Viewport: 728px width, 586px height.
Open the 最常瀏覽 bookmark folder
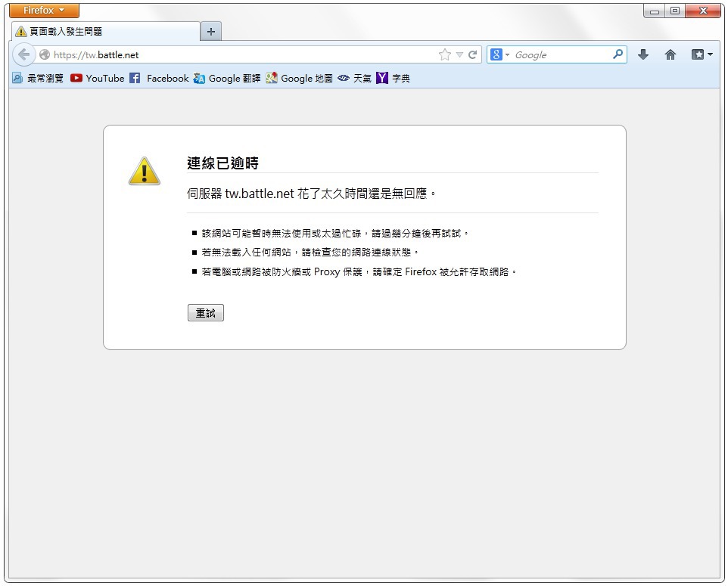38,79
